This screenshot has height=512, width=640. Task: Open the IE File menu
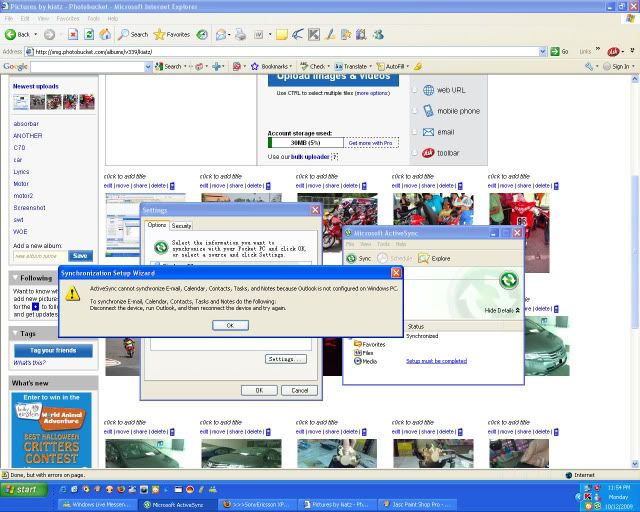pyautogui.click(x=8, y=18)
